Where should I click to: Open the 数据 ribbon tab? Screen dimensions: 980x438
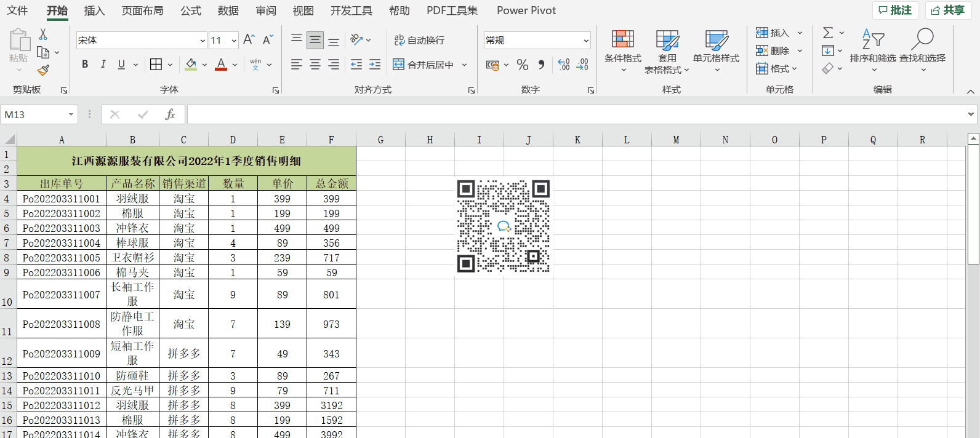[x=228, y=10]
